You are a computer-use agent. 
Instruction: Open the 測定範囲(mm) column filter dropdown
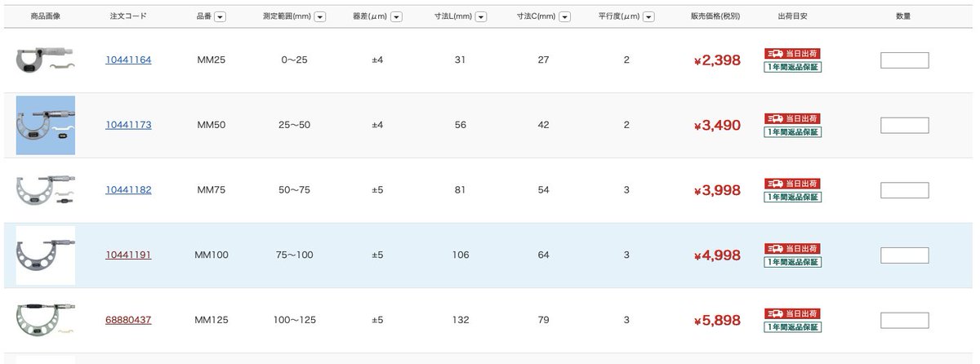320,16
